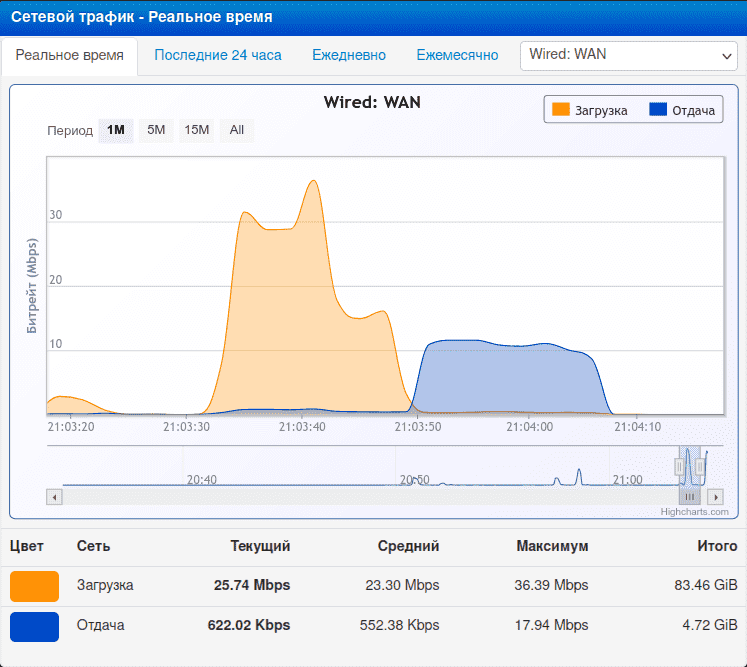Select the 1M period option
Screen dimensions: 747x667
tap(116, 130)
